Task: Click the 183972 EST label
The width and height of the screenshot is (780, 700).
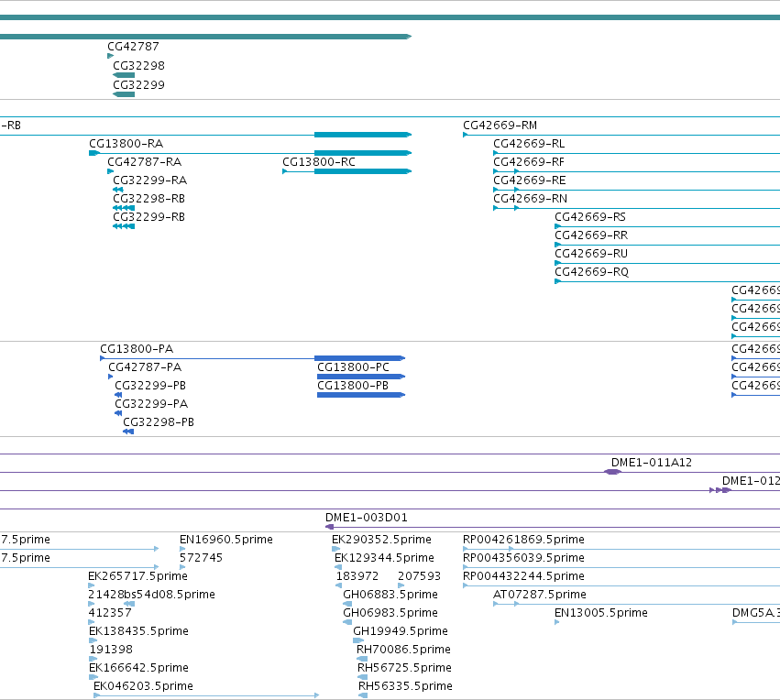Action: pos(357,576)
